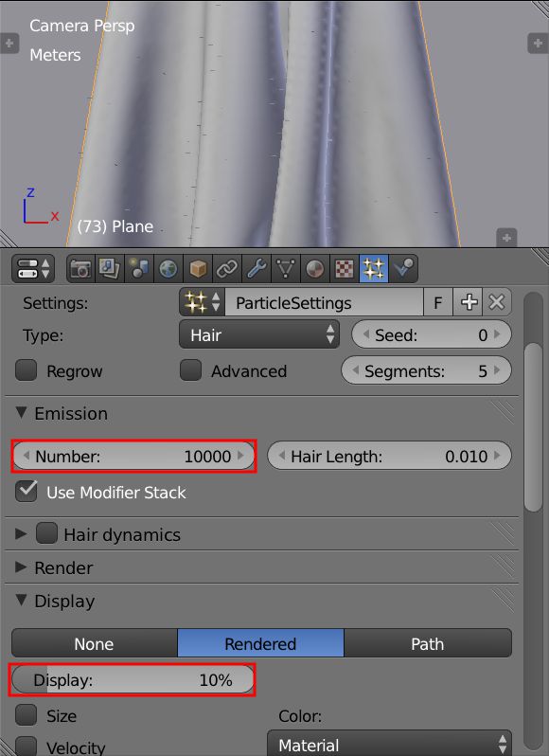Image resolution: width=549 pixels, height=756 pixels.
Task: Collapse the Emission panel
Action: 71,413
